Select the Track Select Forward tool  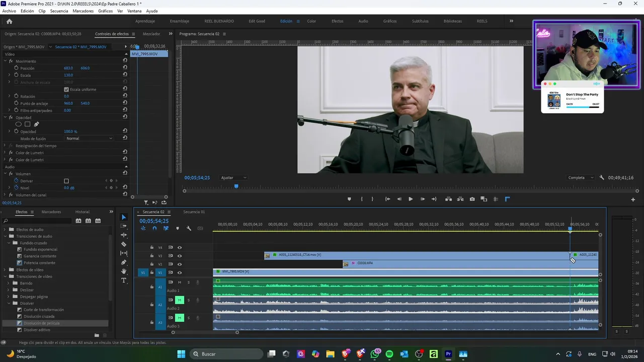(x=124, y=226)
